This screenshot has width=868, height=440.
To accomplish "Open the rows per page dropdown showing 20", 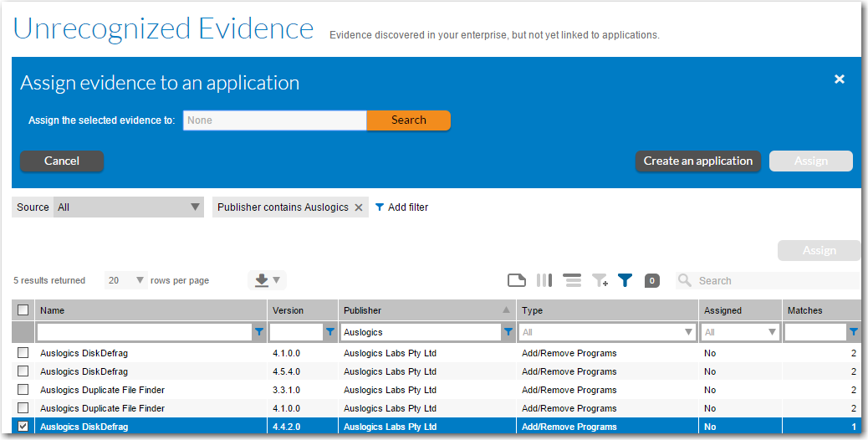I will click(x=125, y=280).
